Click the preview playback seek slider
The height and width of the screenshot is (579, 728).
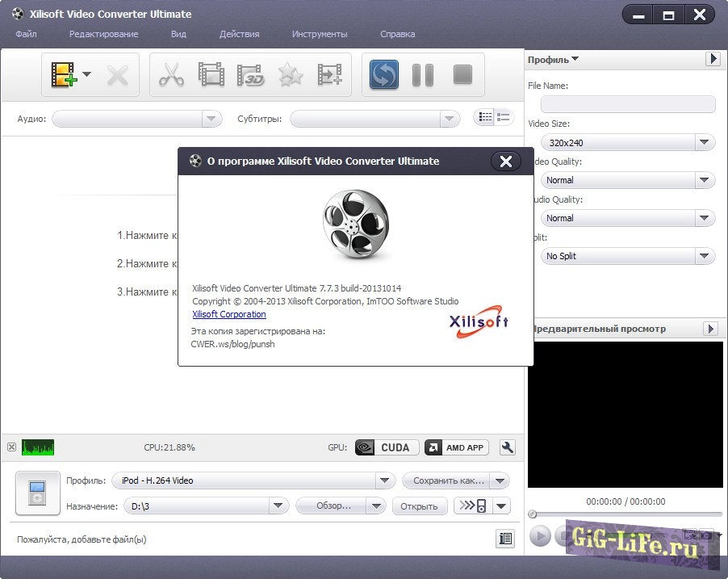[625, 514]
